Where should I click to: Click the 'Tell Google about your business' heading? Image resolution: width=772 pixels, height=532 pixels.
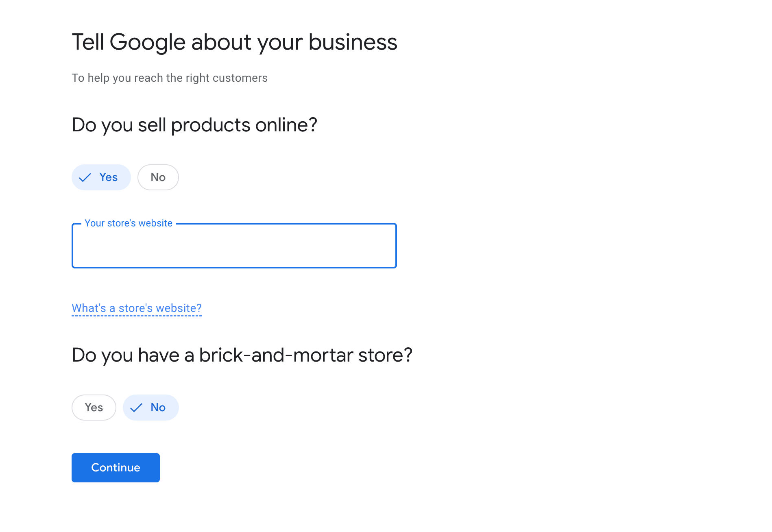[235, 42]
